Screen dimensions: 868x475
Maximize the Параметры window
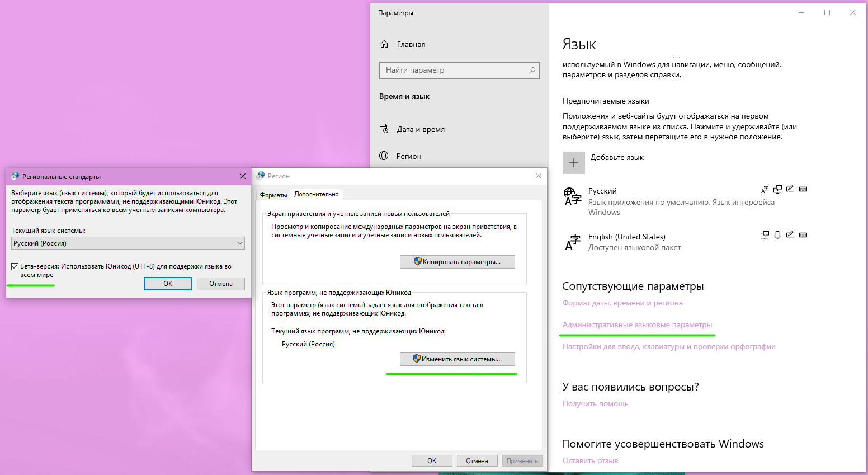(x=827, y=12)
